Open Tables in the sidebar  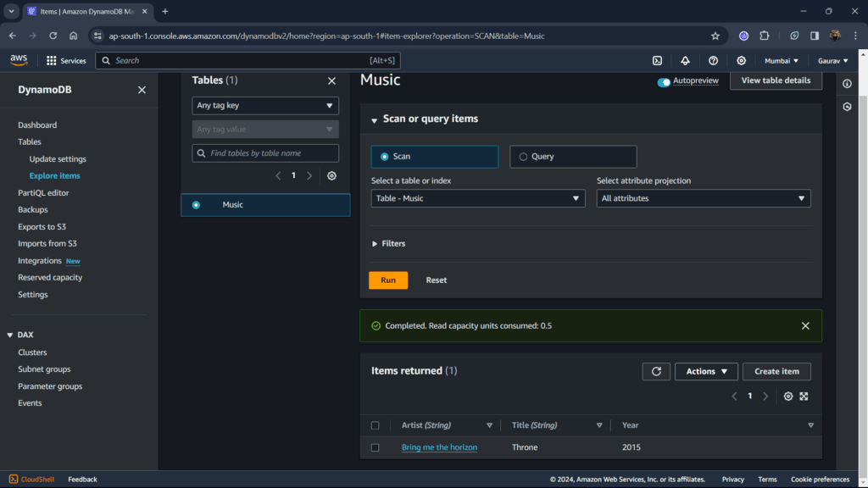[x=30, y=141]
